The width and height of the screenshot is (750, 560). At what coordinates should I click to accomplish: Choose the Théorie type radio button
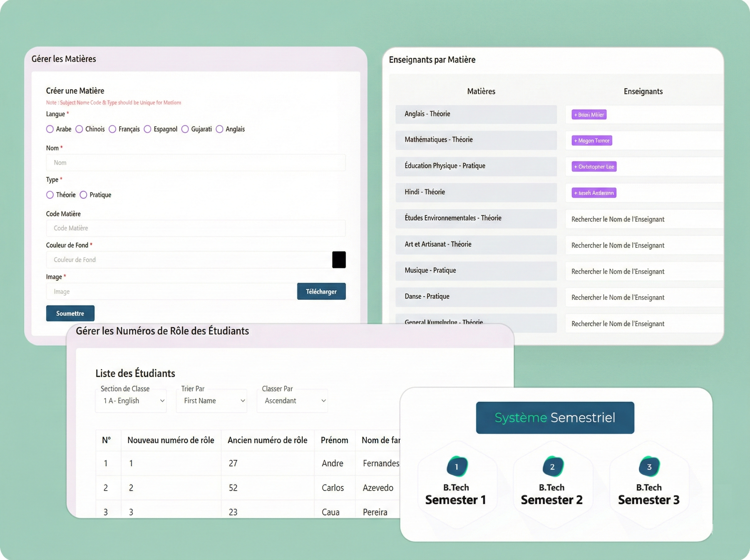point(50,195)
